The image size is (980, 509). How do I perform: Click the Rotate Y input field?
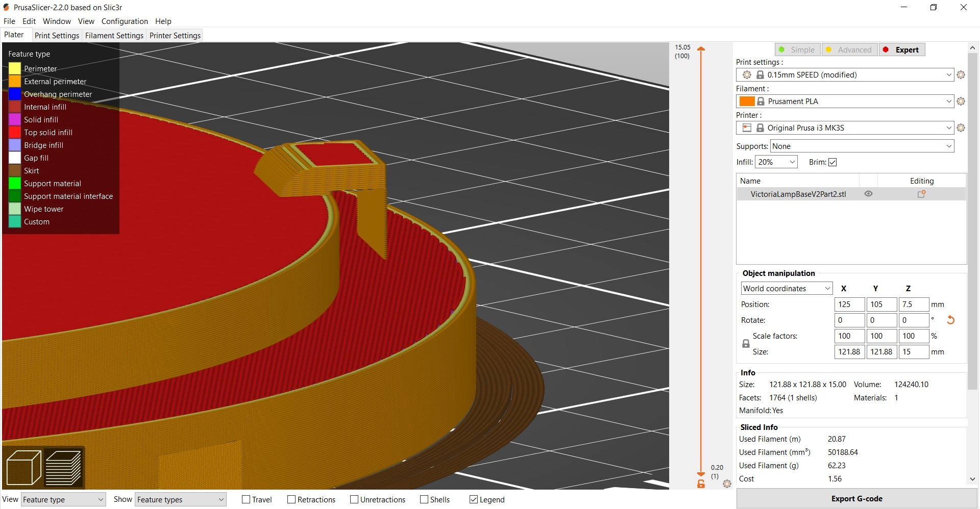881,320
